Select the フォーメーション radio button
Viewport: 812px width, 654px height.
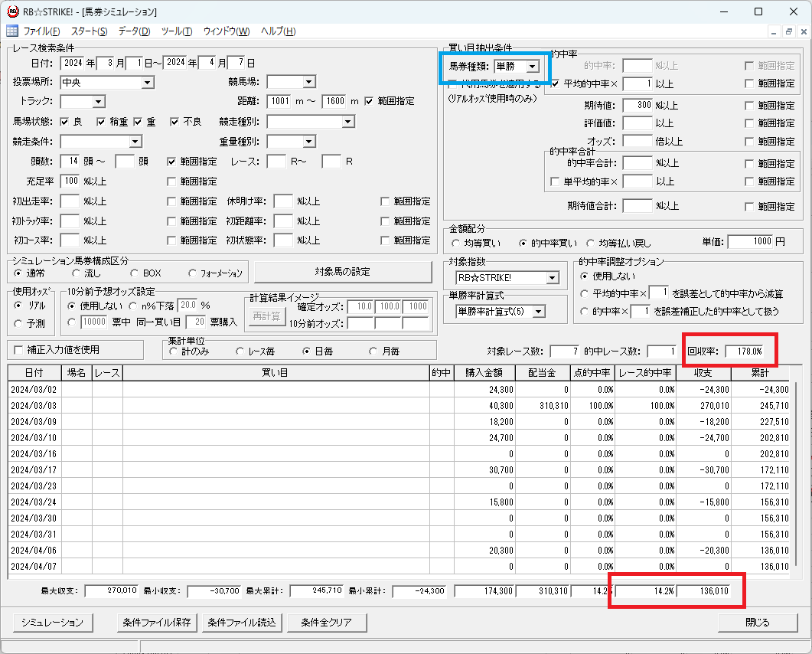[193, 273]
